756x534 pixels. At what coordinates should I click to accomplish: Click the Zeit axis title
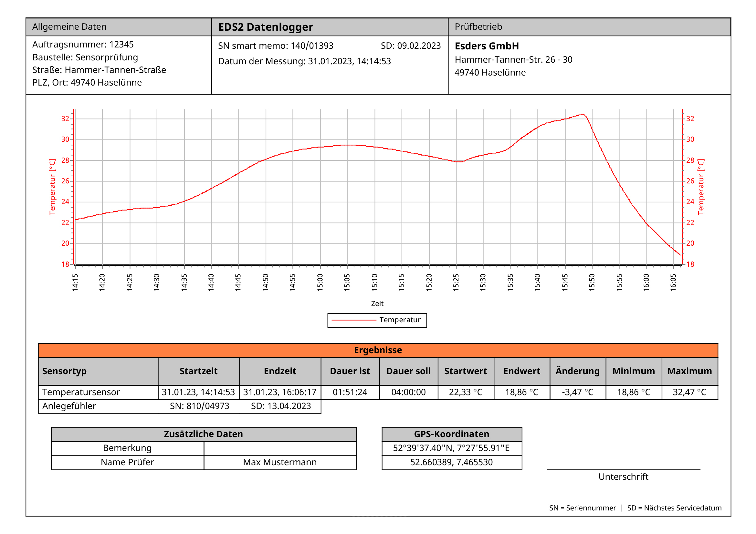tap(377, 304)
